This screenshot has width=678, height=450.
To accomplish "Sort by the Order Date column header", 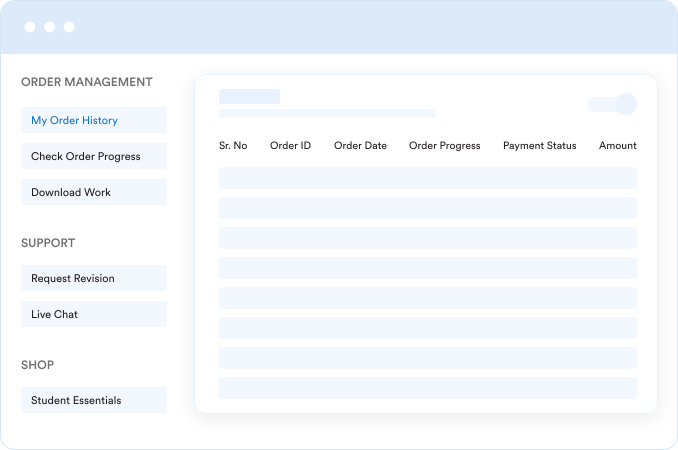I will coord(360,146).
